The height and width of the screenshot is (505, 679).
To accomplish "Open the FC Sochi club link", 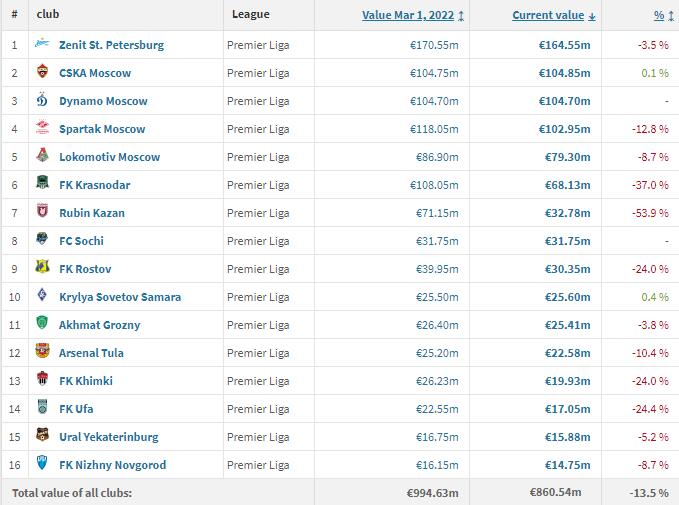I will tap(81, 241).
